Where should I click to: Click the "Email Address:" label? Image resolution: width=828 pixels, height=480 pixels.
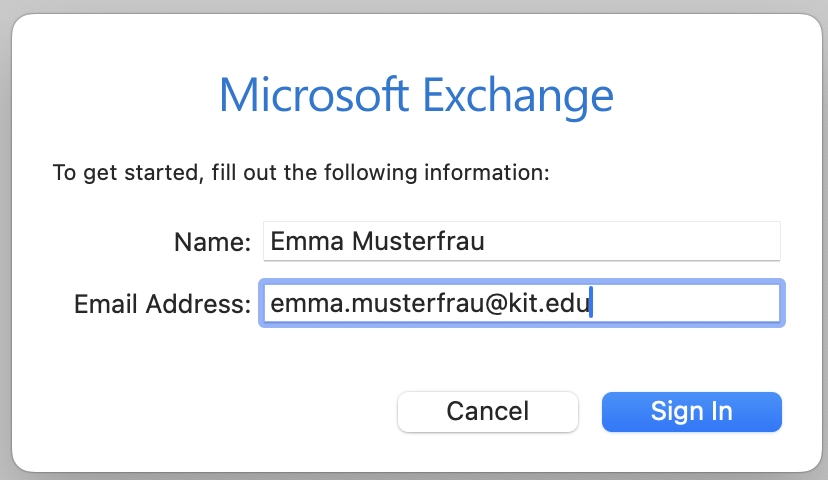pos(162,305)
